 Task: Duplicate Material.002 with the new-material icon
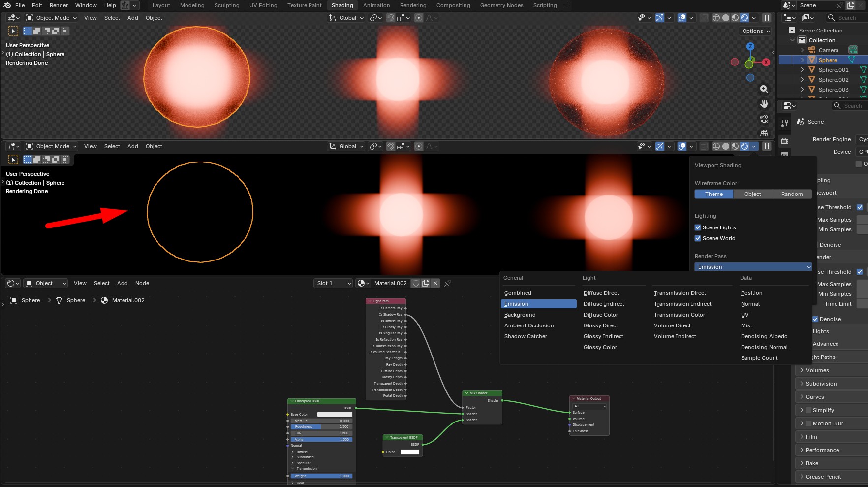pos(426,283)
